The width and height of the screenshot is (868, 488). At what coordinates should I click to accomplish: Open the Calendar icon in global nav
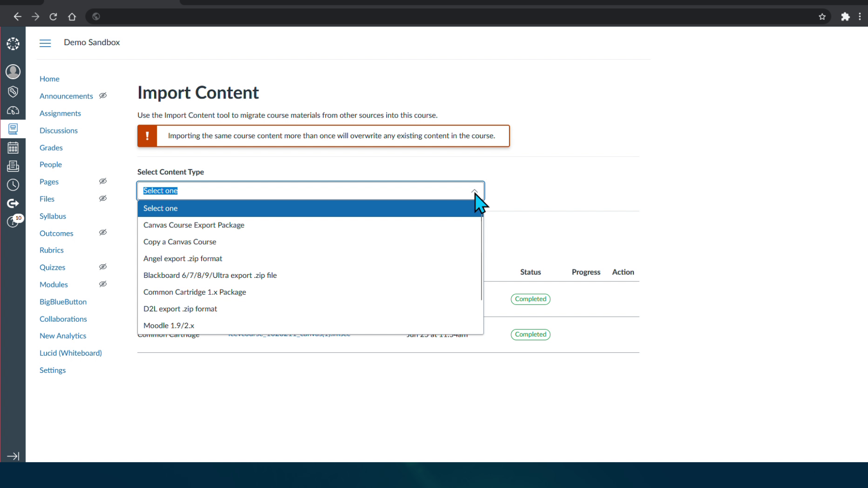click(13, 148)
